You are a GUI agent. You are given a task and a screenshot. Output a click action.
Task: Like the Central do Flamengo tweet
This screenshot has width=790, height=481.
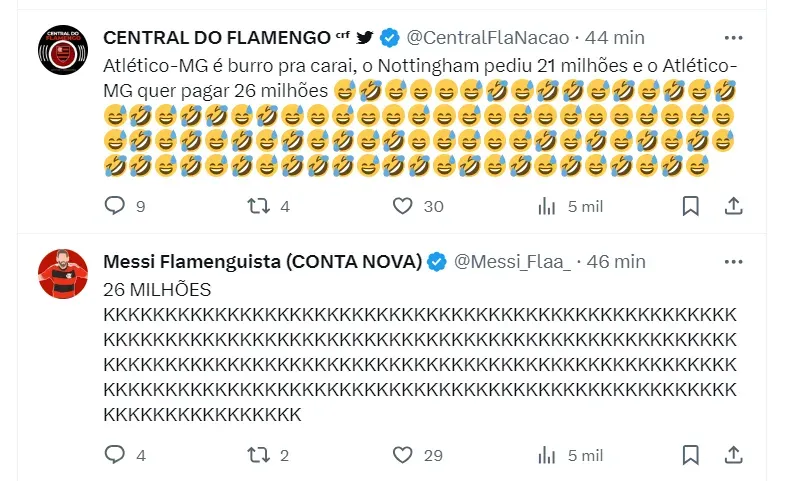tap(402, 206)
